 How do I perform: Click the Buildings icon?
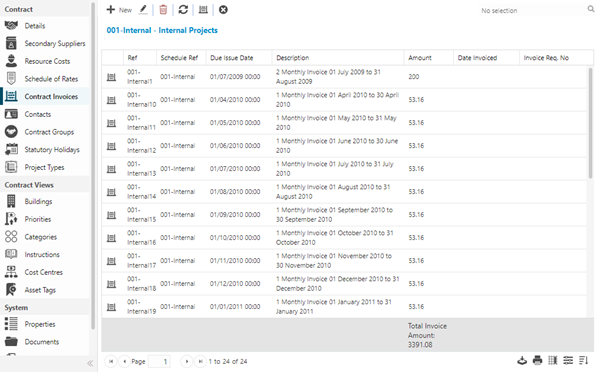[11, 201]
